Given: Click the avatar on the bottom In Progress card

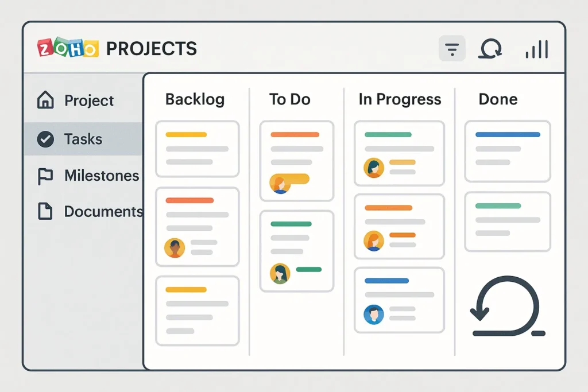Looking at the screenshot, I should (x=374, y=314).
